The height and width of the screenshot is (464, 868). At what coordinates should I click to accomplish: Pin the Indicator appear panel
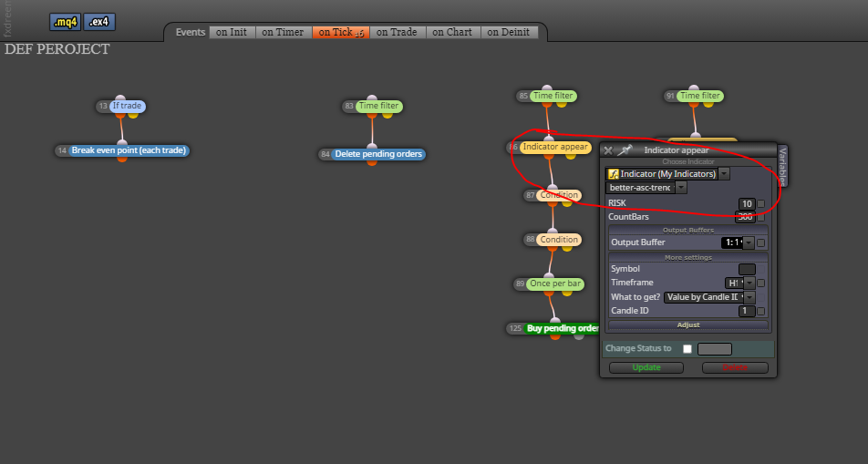click(625, 150)
